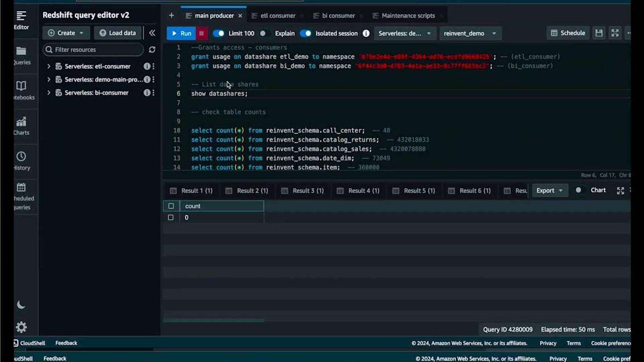Open settings with the gear icon
The image size is (644, 362).
[21, 327]
